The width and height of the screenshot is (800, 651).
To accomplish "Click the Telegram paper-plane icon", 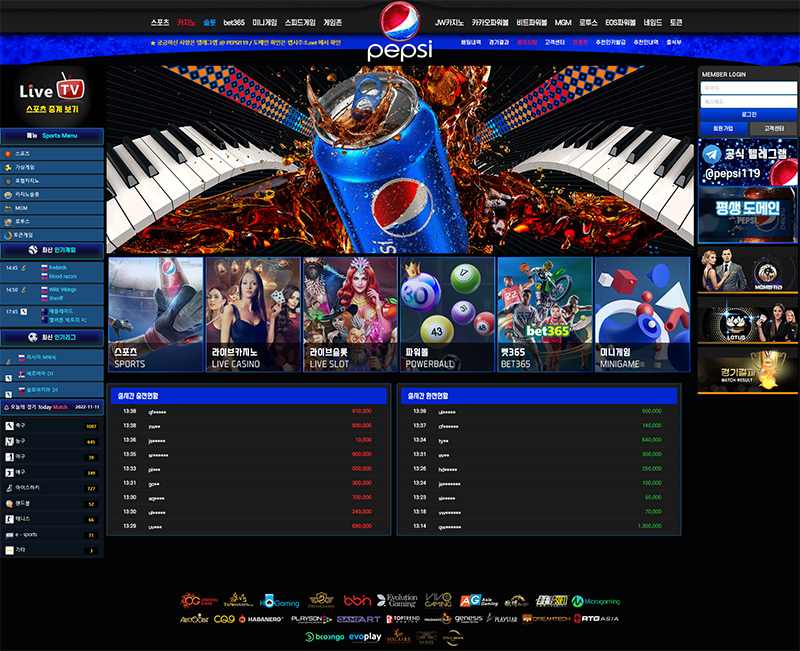I will click(x=711, y=154).
